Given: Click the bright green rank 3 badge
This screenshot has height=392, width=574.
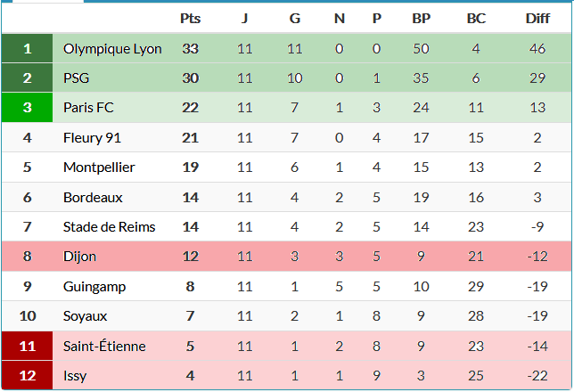Looking at the screenshot, I should [27, 108].
